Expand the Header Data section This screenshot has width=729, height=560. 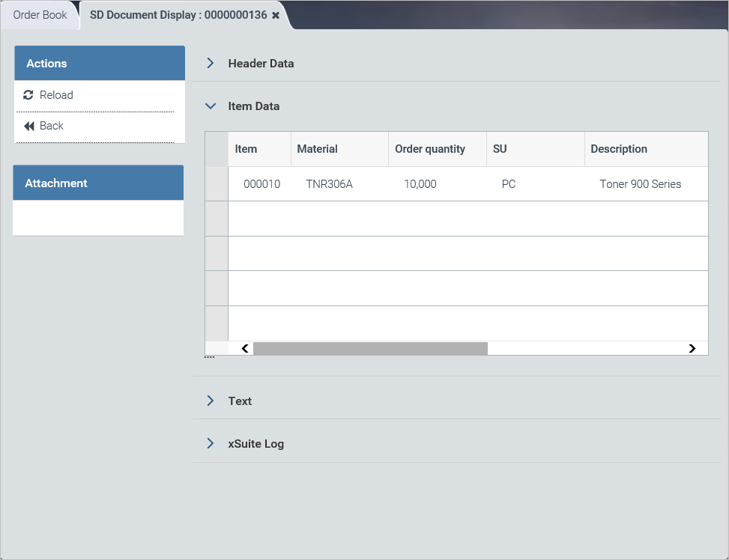pos(211,64)
